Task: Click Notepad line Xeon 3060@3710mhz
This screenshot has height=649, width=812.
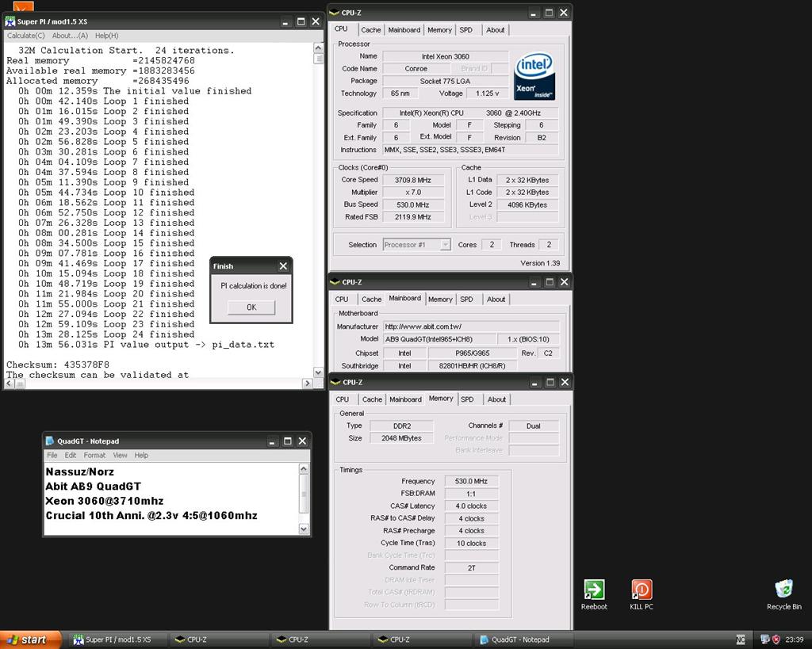Action: pos(105,501)
